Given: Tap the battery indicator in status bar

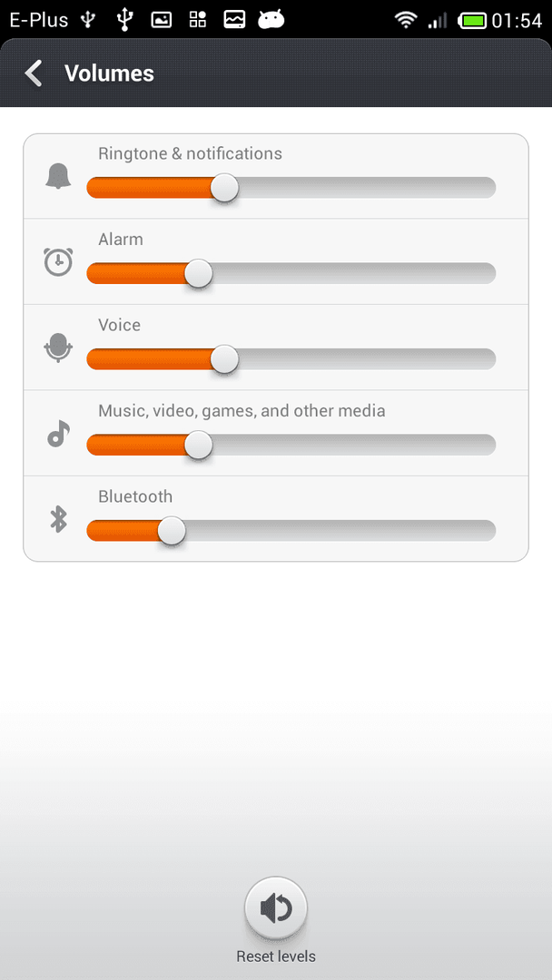Looking at the screenshot, I should [474, 21].
